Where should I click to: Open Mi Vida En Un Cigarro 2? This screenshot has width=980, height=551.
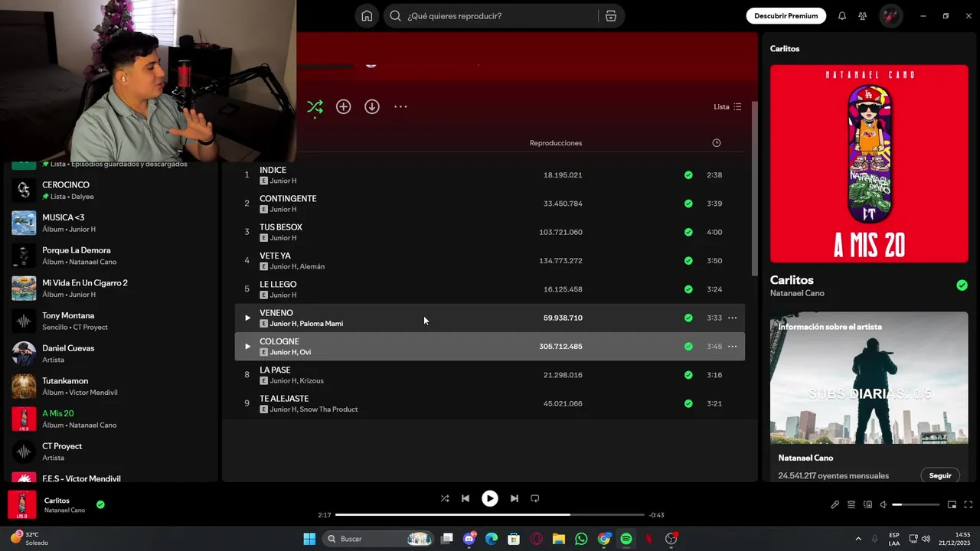[111, 289]
